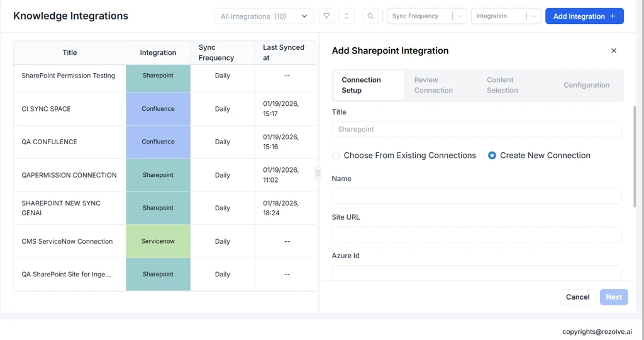Click the form panel vertical scrollbar
The height and width of the screenshot is (340, 644).
click(x=634, y=157)
